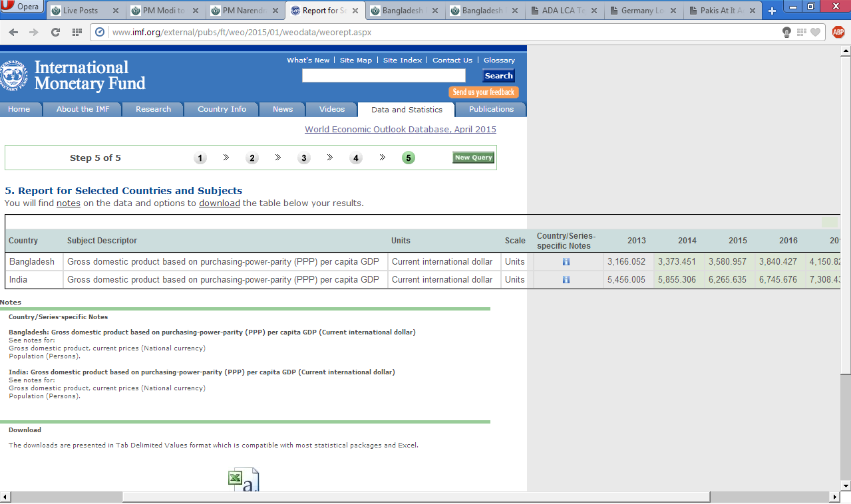Open the Country Info section

(x=222, y=109)
